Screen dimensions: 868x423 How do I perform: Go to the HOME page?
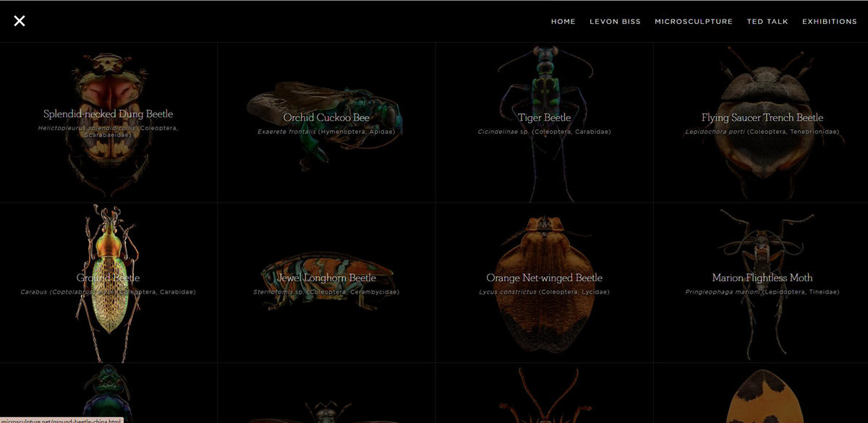(x=563, y=22)
